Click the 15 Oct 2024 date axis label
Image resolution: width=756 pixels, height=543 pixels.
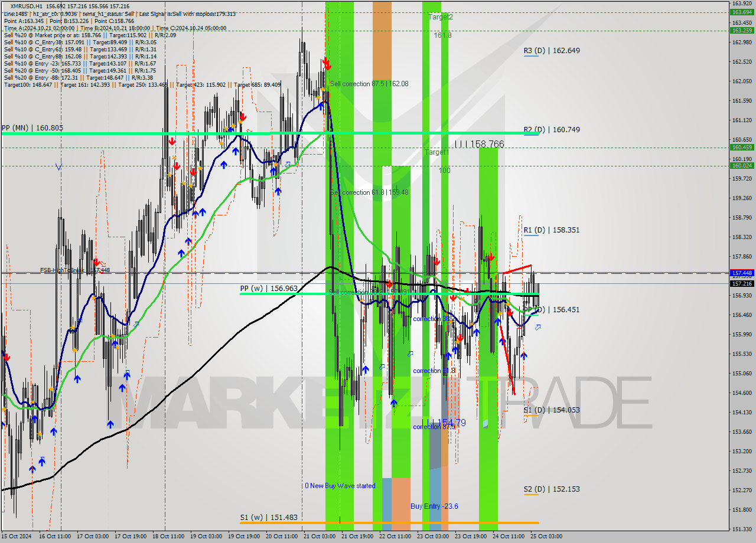tap(16, 537)
